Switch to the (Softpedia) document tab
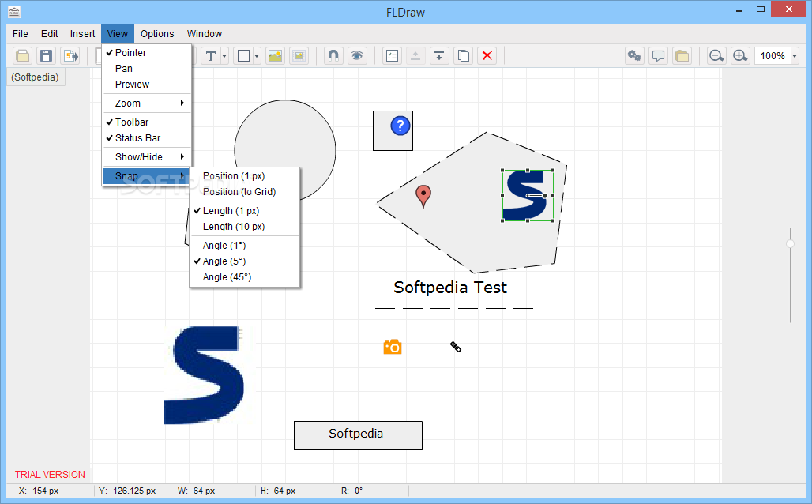The height and width of the screenshot is (504, 812). [36, 77]
